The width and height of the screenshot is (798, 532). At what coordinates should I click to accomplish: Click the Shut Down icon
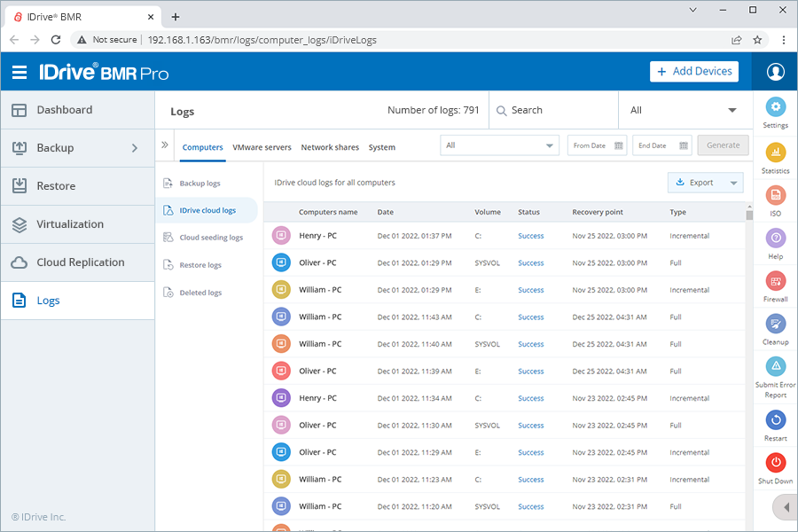775,463
